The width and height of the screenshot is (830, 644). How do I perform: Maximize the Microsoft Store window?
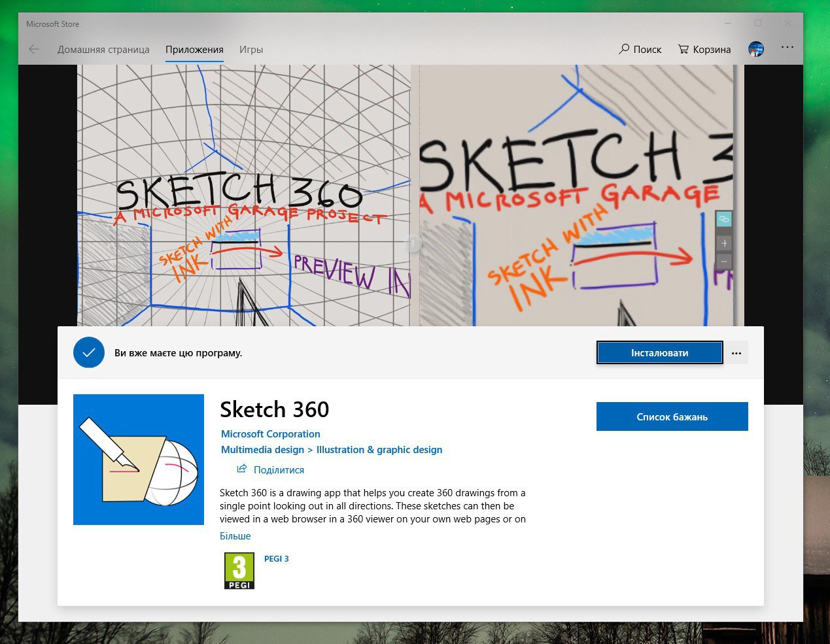[x=758, y=24]
